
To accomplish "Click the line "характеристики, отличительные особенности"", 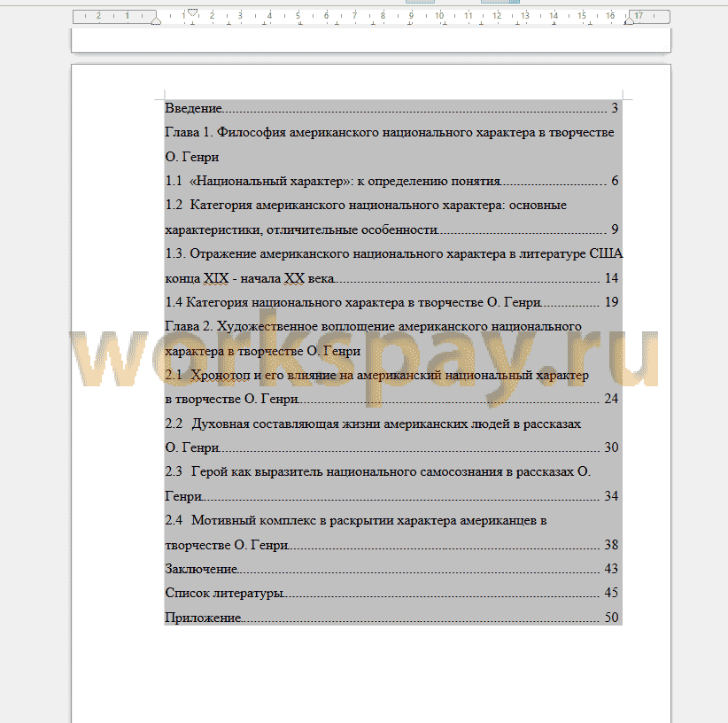I will (391, 229).
